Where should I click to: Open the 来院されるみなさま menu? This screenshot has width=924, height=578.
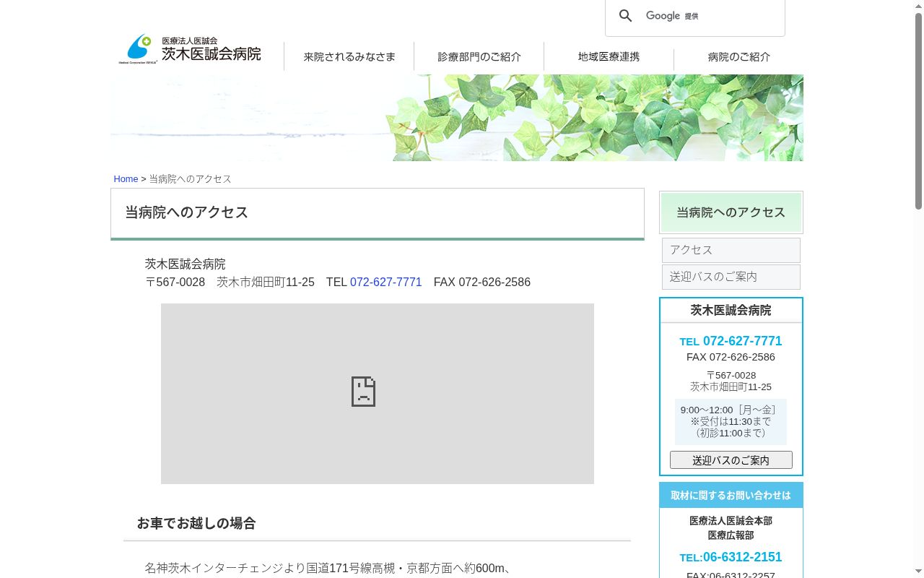(349, 56)
